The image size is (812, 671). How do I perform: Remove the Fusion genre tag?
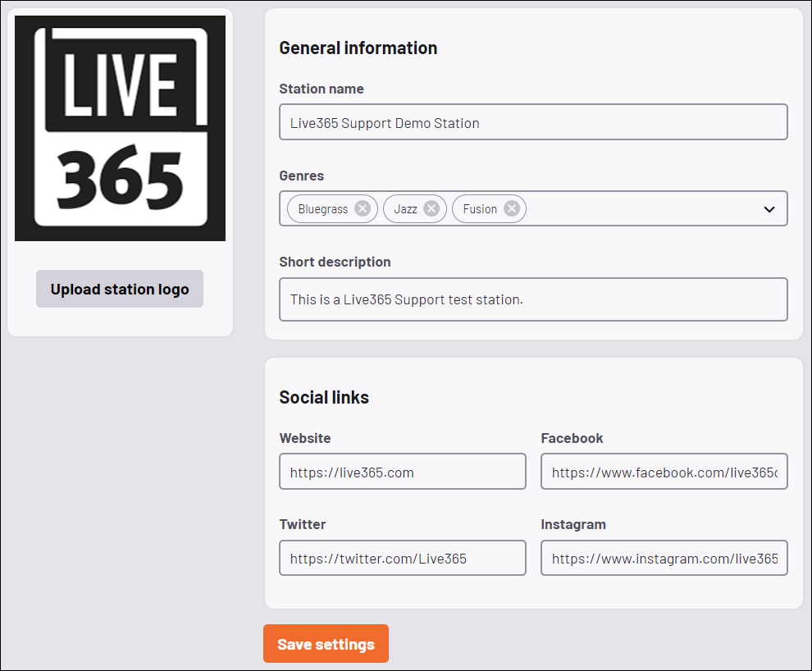tap(512, 208)
